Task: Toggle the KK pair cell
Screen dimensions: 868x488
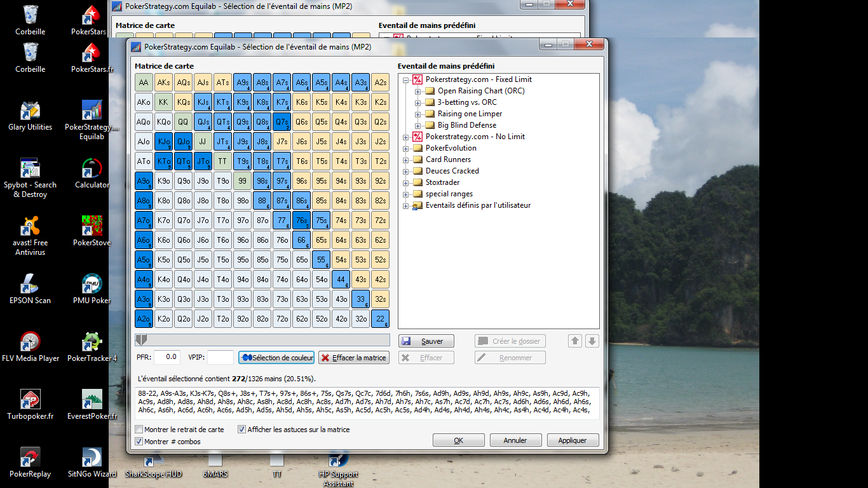Action: [163, 102]
